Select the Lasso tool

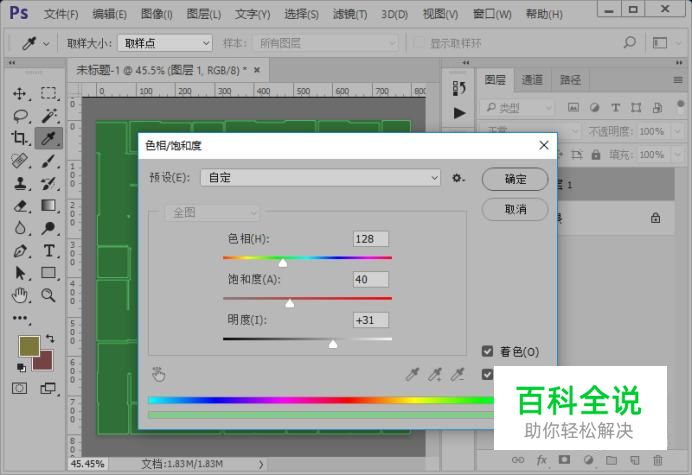coord(20,116)
